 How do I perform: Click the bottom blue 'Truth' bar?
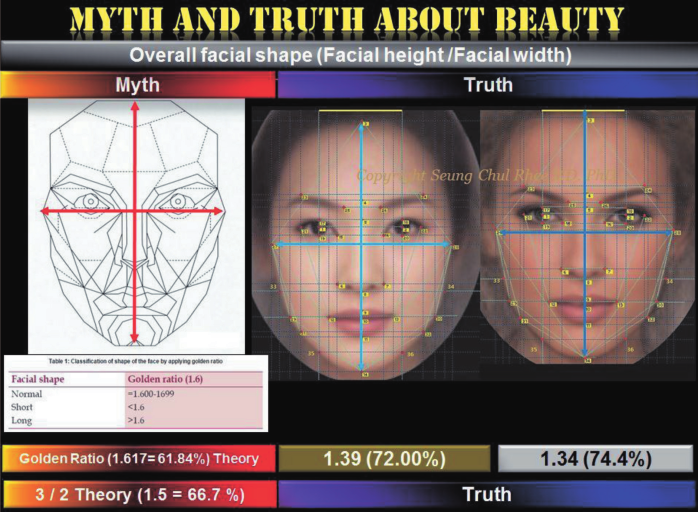point(487,494)
